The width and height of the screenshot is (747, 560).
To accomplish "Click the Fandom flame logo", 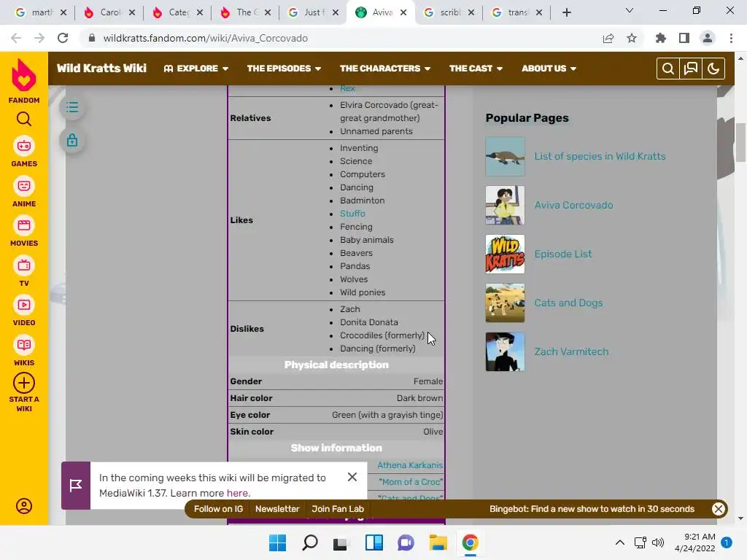I will click(x=24, y=75).
